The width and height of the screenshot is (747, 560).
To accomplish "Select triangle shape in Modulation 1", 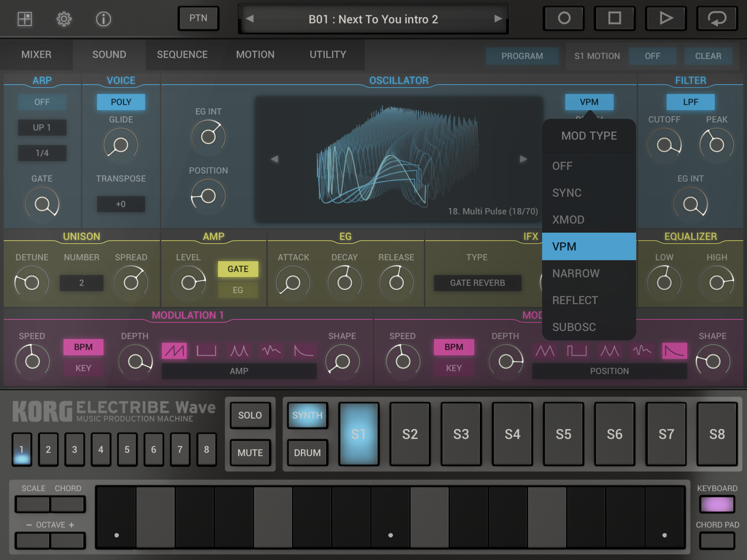I will click(239, 351).
